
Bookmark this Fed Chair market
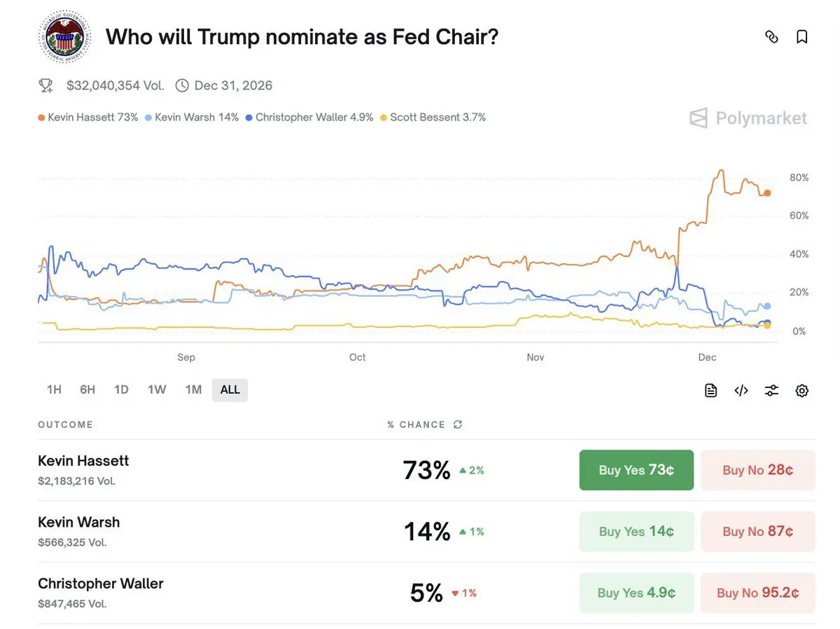coord(802,37)
